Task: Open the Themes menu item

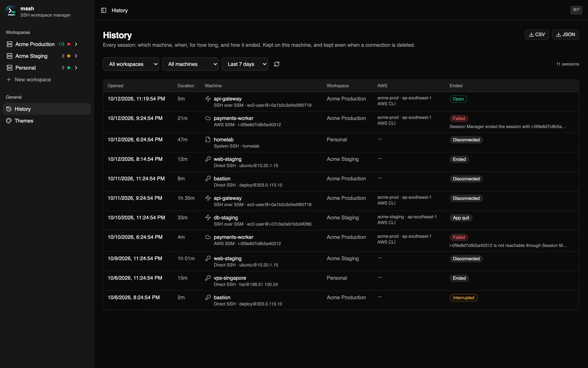Action: 47,121
